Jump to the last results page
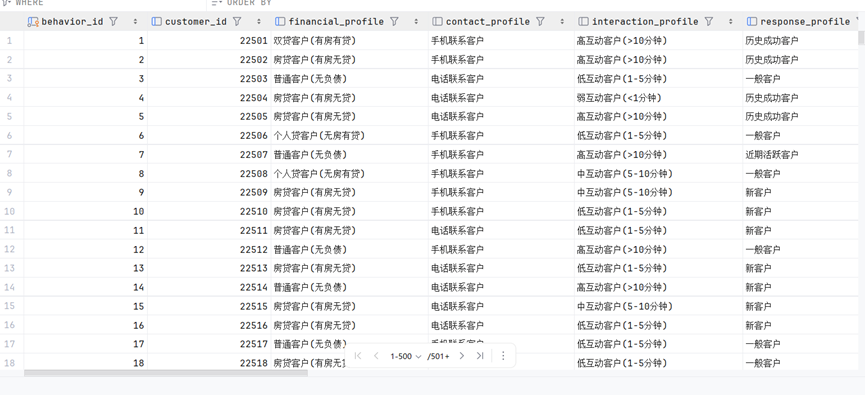 [x=480, y=356]
